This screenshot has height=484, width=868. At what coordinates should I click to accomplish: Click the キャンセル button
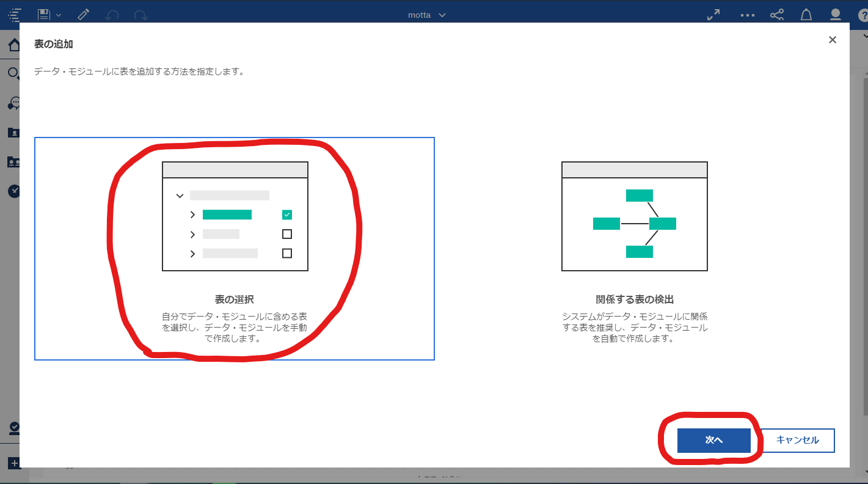[798, 440]
